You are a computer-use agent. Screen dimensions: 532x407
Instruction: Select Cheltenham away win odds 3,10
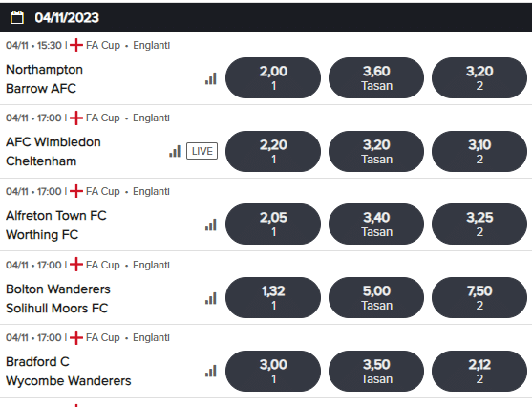point(479,151)
